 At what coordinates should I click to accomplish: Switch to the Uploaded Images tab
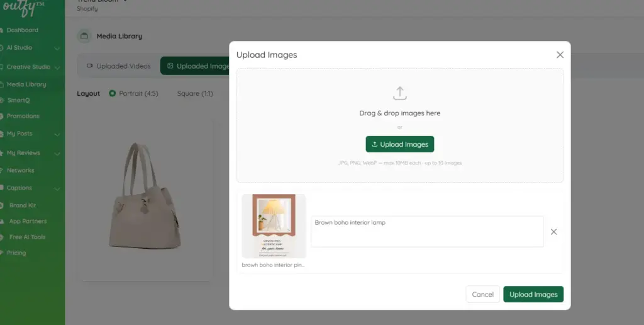click(x=195, y=66)
